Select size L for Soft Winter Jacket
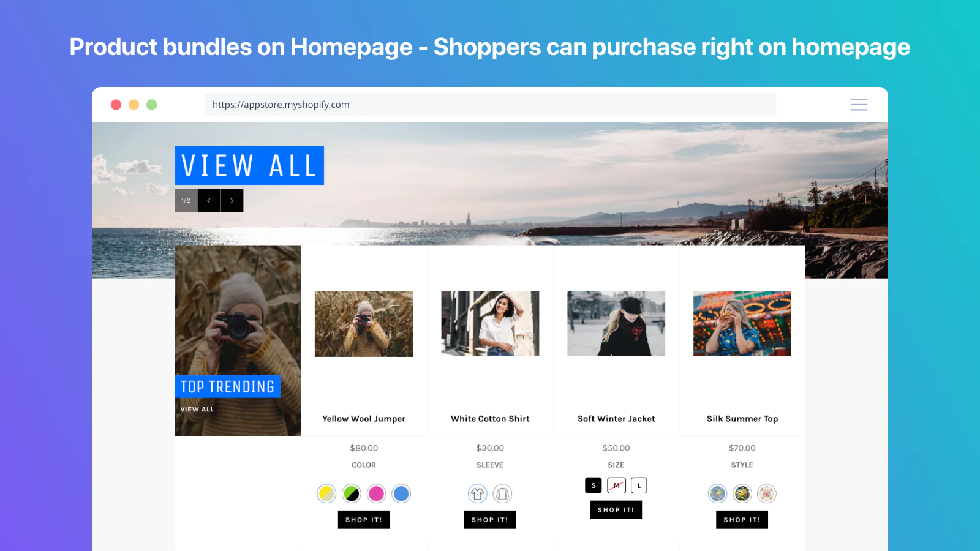 click(x=639, y=485)
